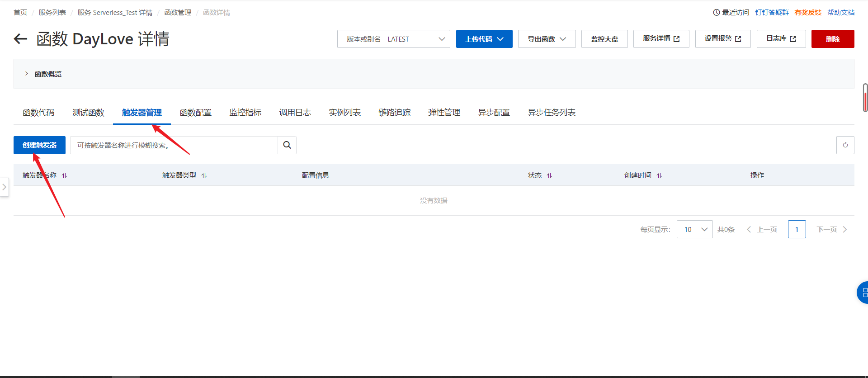Switch to the 测试函数 tab

pyautogui.click(x=88, y=113)
